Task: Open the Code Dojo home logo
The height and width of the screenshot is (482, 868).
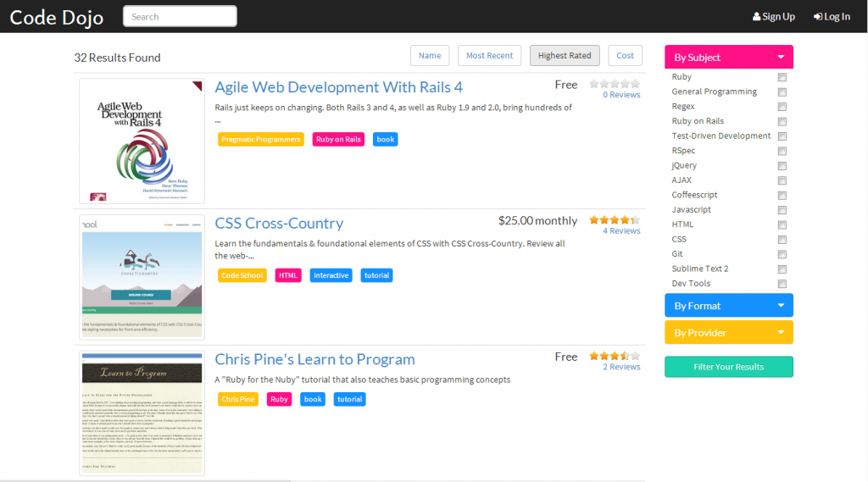Action: (x=57, y=17)
